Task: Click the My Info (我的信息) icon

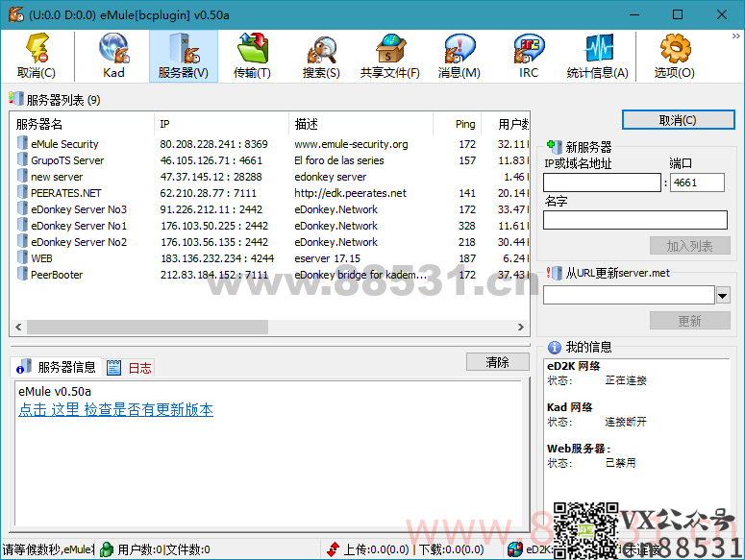Action: (x=554, y=348)
